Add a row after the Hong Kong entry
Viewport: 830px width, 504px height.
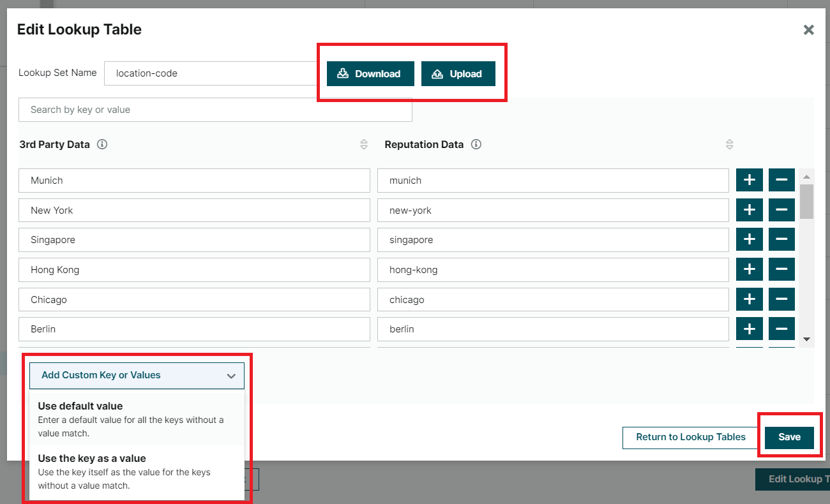click(x=750, y=269)
